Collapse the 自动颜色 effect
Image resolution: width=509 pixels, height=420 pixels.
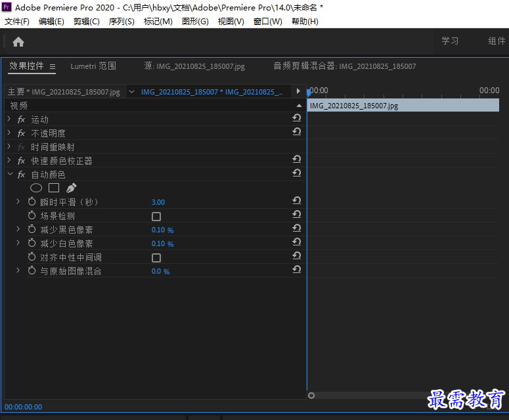[10, 174]
